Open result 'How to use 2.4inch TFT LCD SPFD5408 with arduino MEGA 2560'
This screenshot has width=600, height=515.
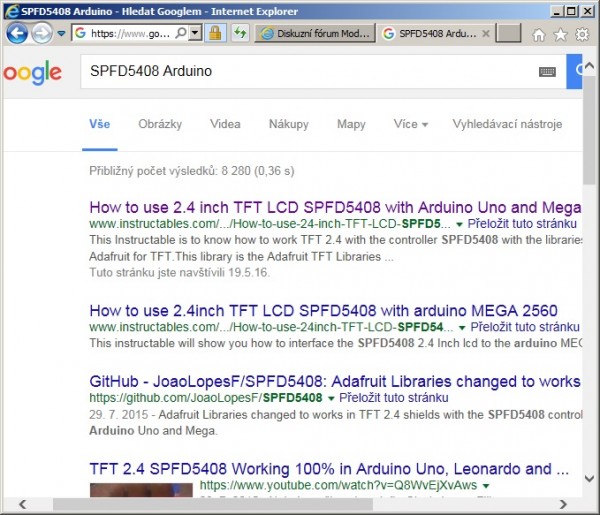323,311
